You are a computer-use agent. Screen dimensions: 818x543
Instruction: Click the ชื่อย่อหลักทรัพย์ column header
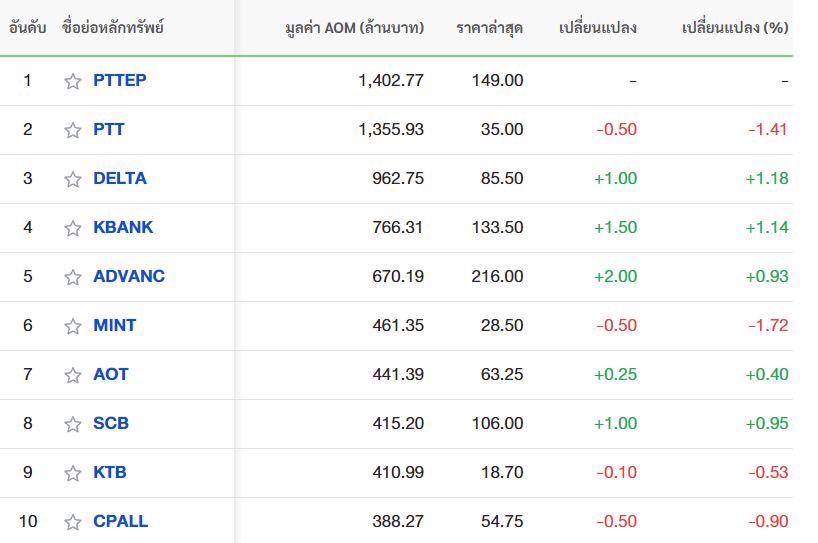(x=113, y=27)
